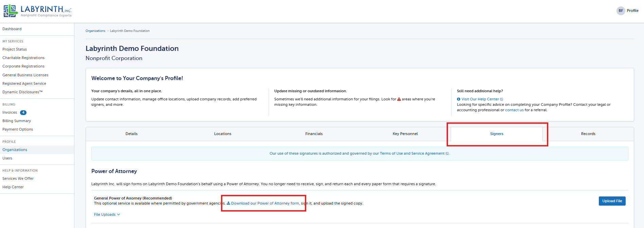Click Labyrinth Demo Foundation in the breadcrumb

click(130, 31)
